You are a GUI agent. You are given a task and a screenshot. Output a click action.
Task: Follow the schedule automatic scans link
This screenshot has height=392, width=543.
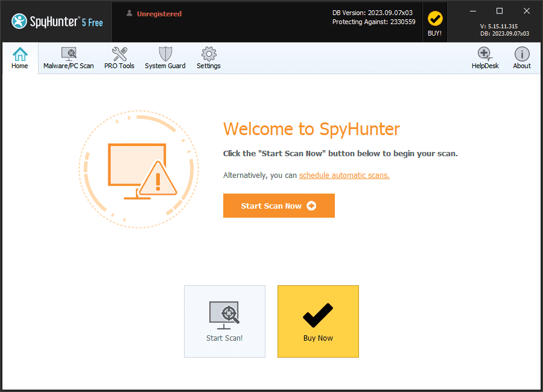[x=345, y=175]
